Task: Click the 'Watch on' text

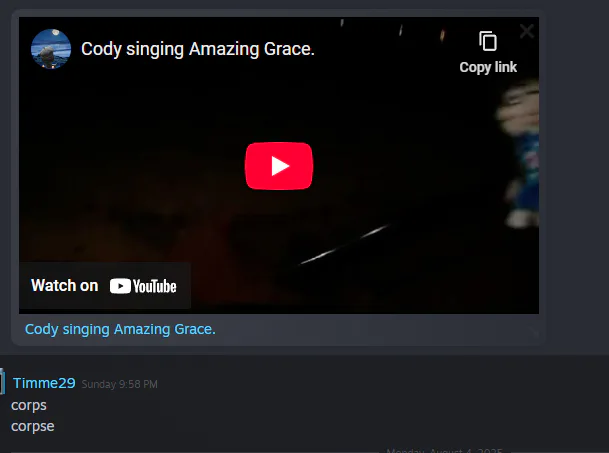Action: (x=64, y=286)
